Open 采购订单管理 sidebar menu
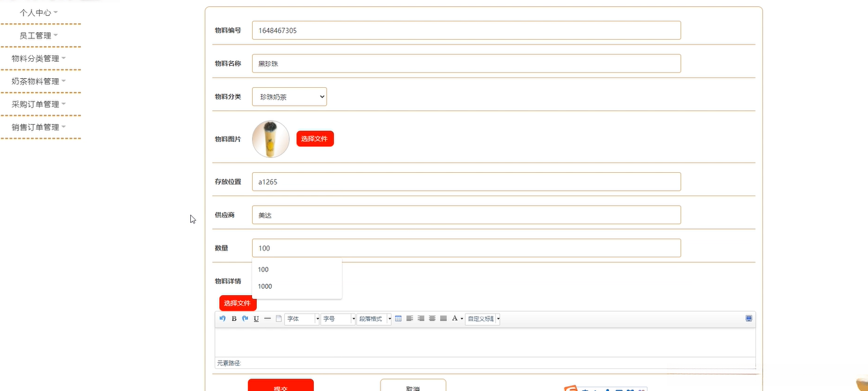 39,104
